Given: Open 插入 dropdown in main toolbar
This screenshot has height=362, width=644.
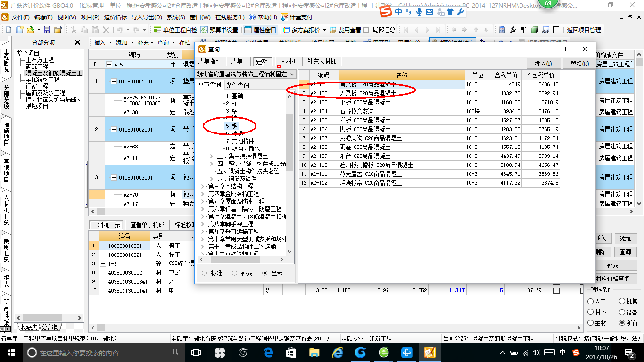Looking at the screenshot, I should (110, 42).
